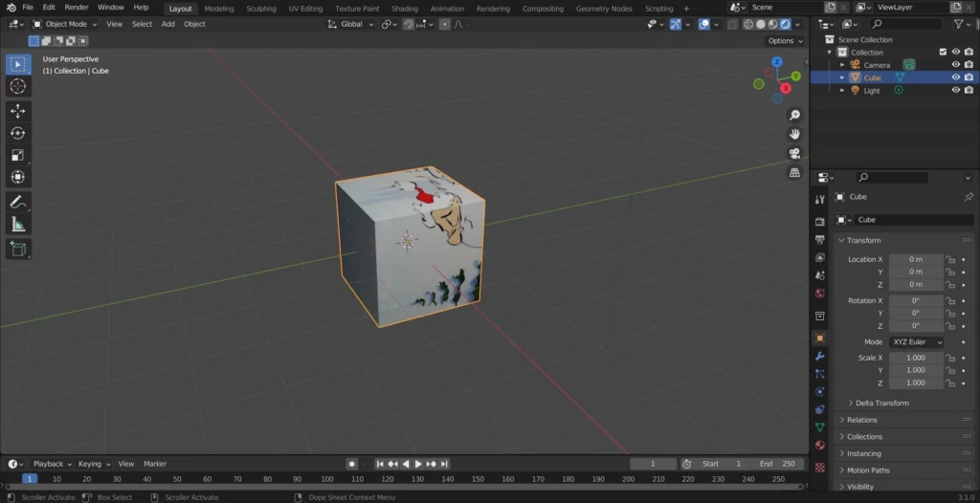Open the Object Data properties tab
Image resolution: width=980 pixels, height=503 pixels.
(820, 427)
